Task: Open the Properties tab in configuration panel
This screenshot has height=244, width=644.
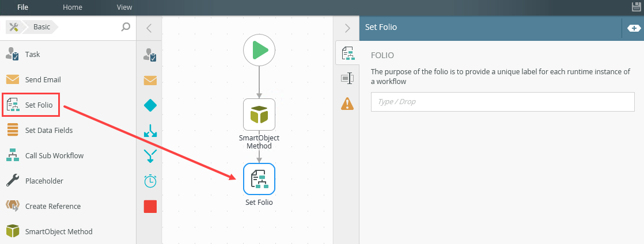Action: coord(347,78)
